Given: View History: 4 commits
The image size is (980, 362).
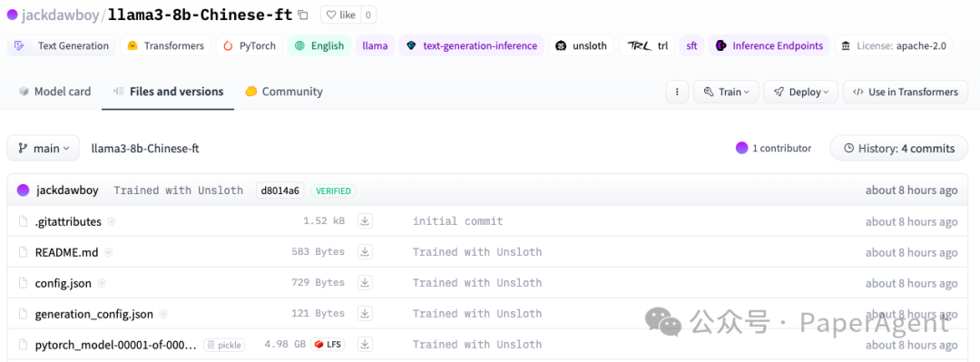Looking at the screenshot, I should 898,148.
